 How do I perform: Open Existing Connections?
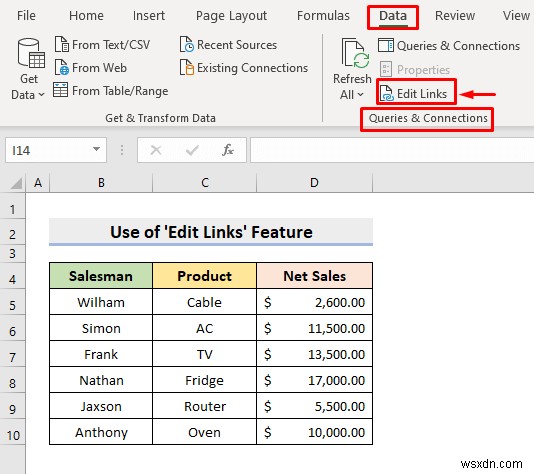point(244,67)
